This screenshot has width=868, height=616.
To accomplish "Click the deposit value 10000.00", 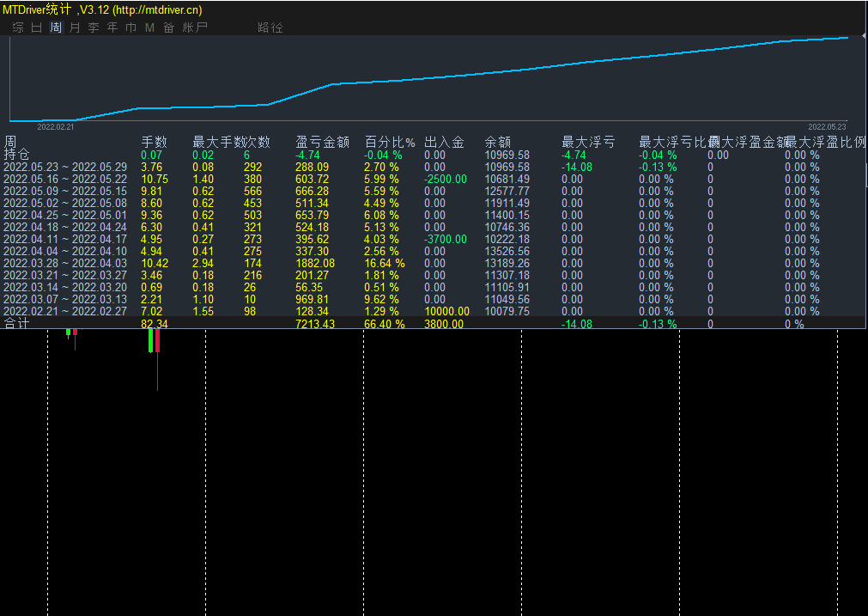I will 446,311.
